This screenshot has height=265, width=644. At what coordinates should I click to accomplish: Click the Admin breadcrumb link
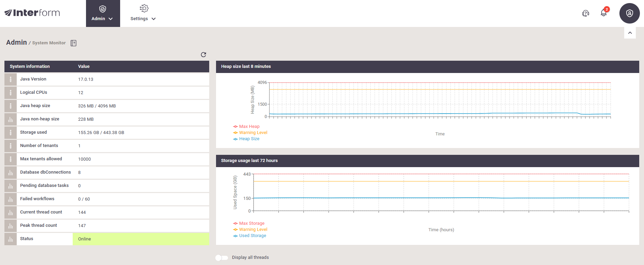16,42
